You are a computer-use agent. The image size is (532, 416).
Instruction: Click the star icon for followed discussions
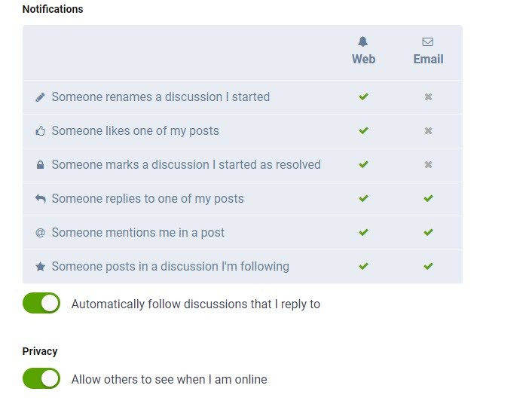(x=41, y=267)
